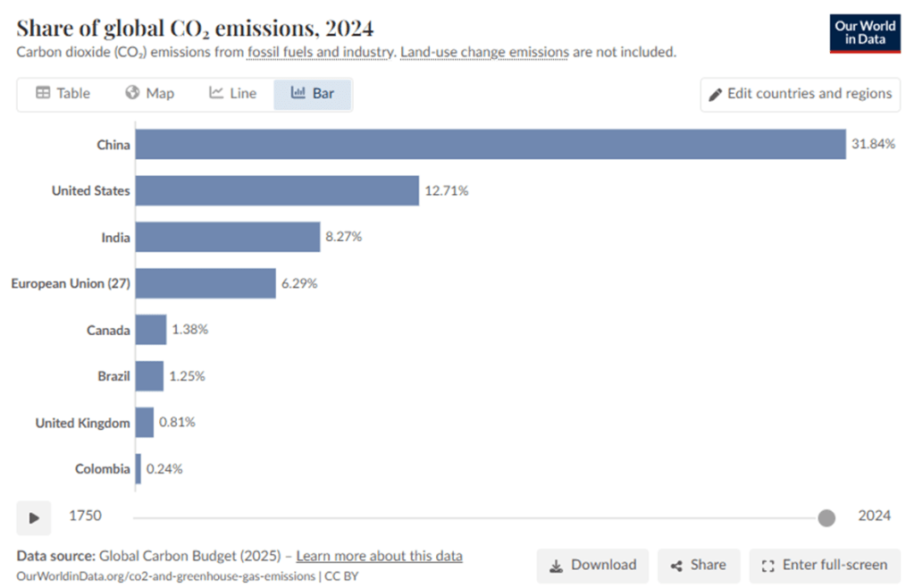Viewport: 914px width, 588px height.
Task: Click the 'fossil fuels and industry' link
Action: pos(321,52)
